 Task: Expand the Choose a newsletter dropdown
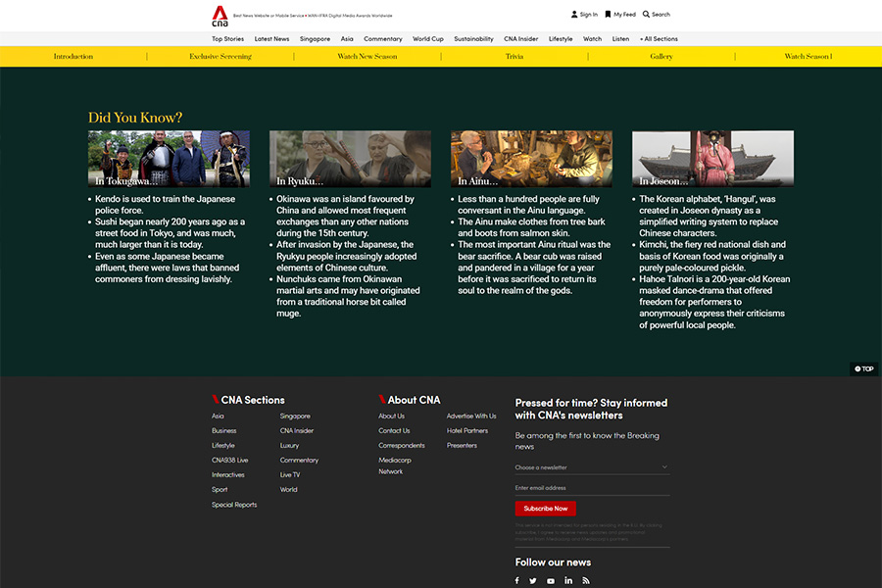pos(592,467)
